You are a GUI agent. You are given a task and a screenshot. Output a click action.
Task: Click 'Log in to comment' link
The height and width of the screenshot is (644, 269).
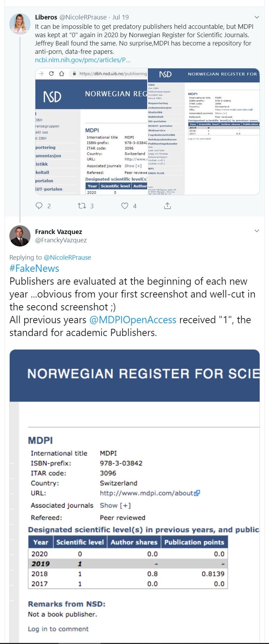(58, 629)
